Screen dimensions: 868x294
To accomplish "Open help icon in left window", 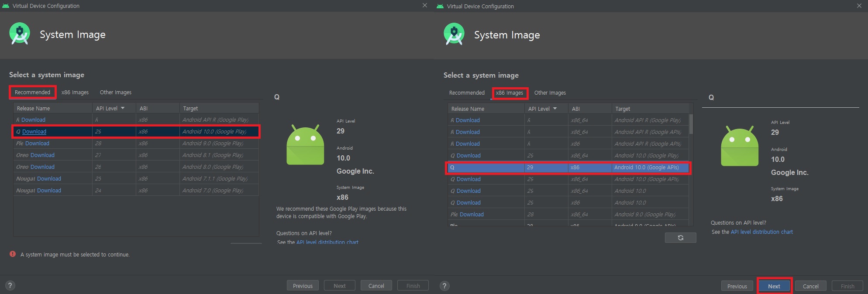I will 10,286.
